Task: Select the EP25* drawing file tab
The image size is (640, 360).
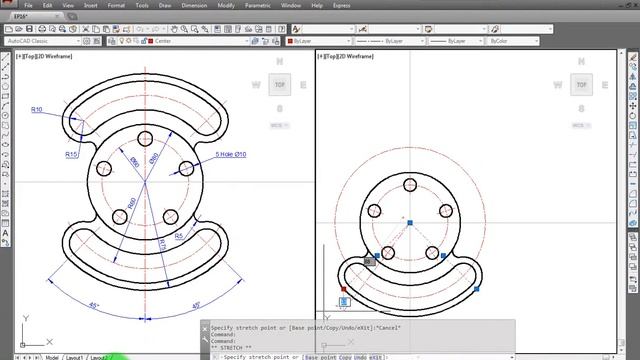Action: pyautogui.click(x=36, y=16)
